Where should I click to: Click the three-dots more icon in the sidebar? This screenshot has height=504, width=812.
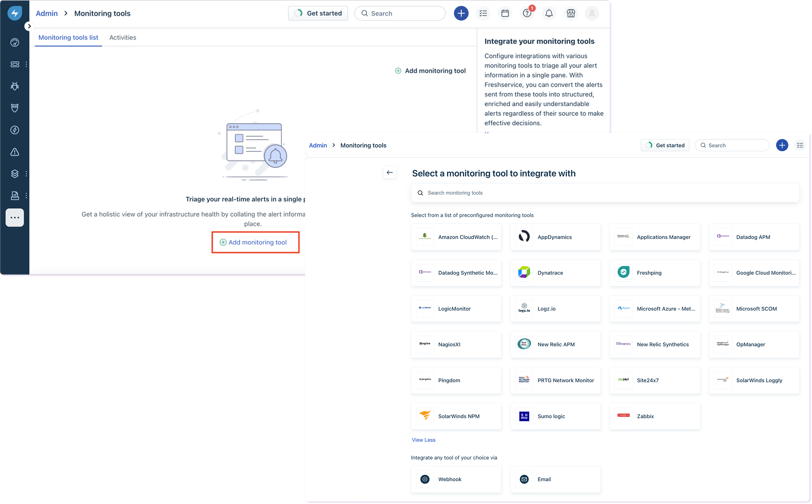(15, 218)
